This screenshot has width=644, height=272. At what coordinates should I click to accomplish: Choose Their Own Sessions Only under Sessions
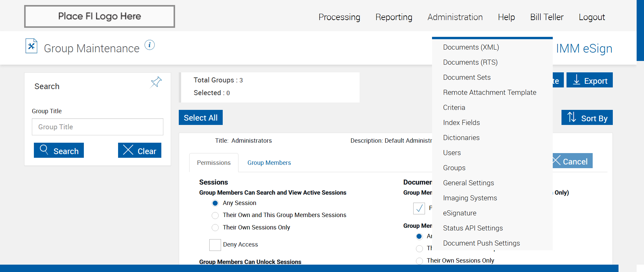point(215,228)
